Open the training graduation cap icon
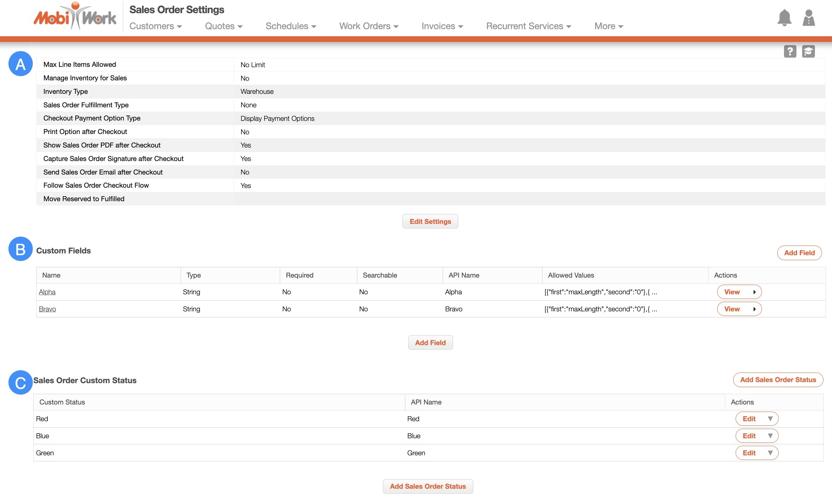Viewport: 832px width, 504px height. (808, 52)
